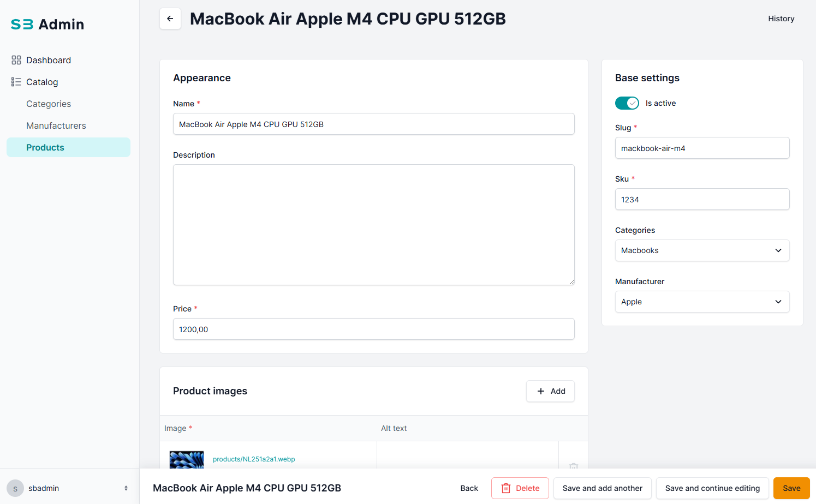Click Save and add another
This screenshot has height=504, width=816.
pos(603,488)
